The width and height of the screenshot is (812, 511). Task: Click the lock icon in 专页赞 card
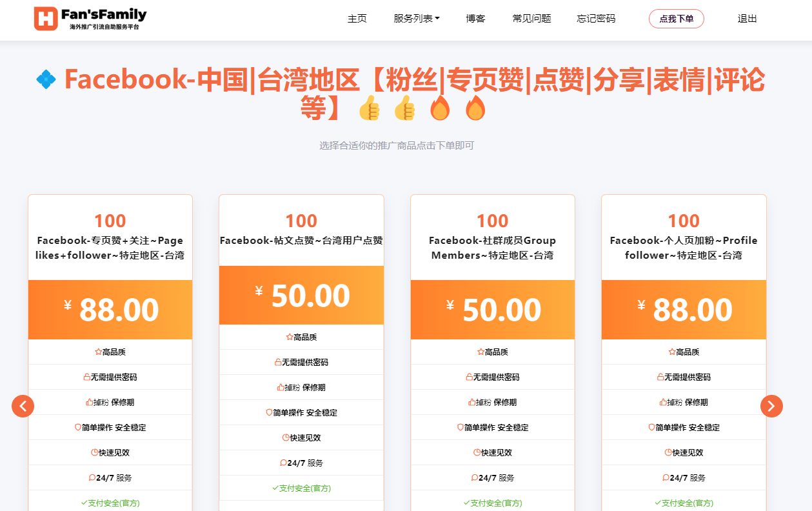click(86, 377)
